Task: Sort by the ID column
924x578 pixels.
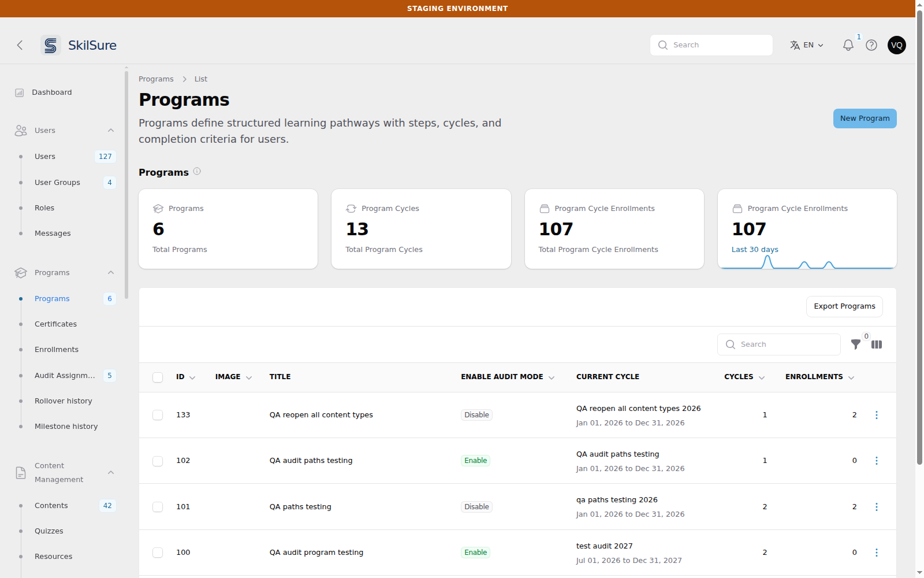Action: (185, 377)
